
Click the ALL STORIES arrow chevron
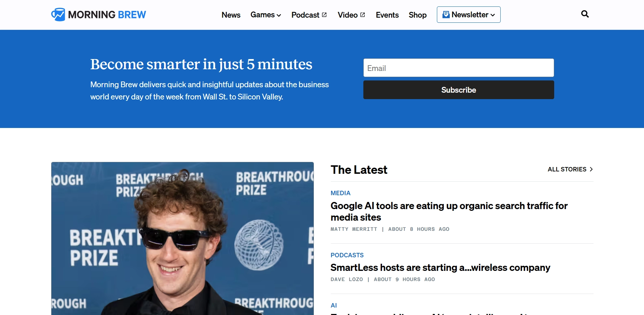[x=591, y=169]
